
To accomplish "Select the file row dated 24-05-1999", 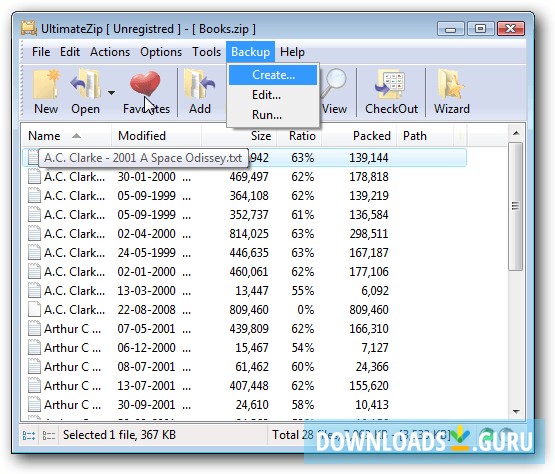I will click(x=244, y=253).
